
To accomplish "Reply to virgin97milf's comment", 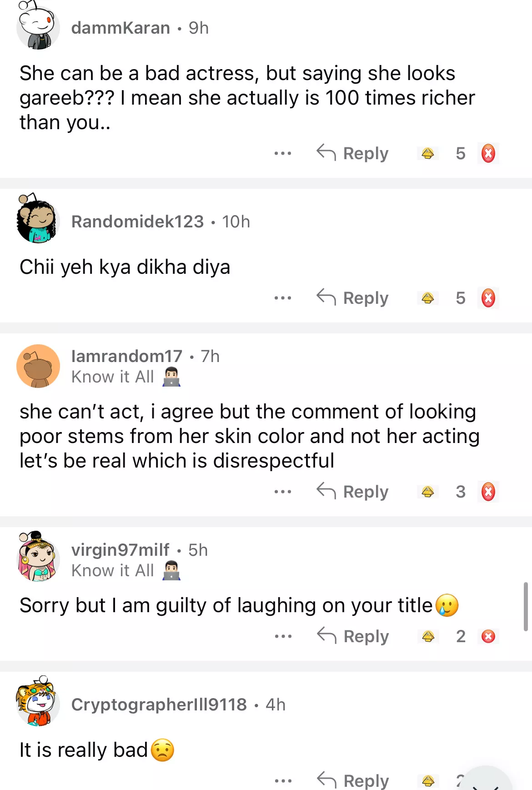I will tap(353, 636).
